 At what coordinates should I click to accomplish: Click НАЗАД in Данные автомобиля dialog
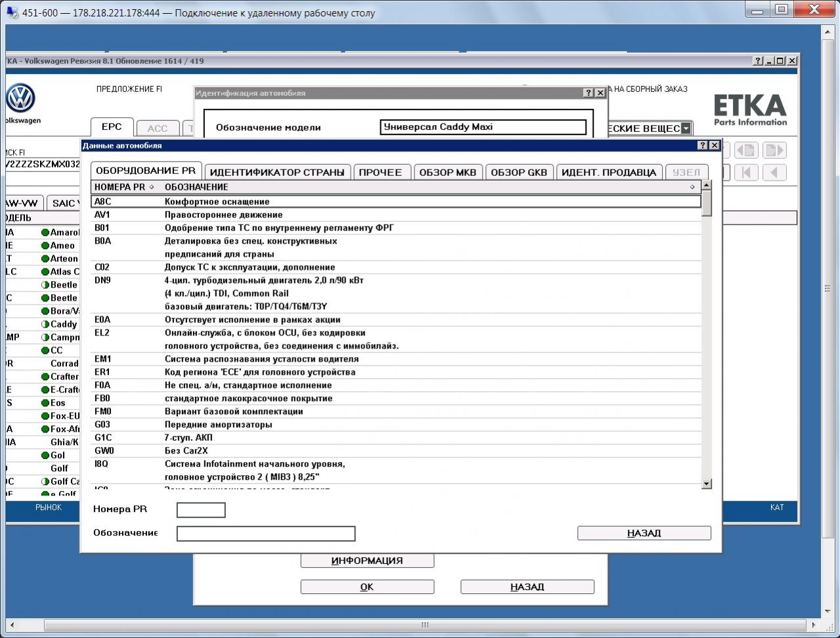click(644, 533)
